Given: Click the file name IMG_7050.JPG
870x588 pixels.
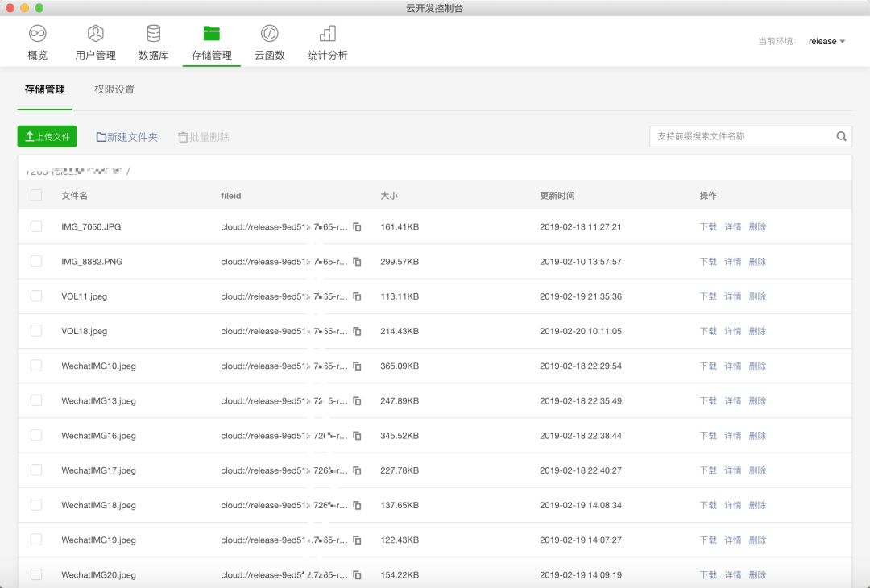Looking at the screenshot, I should 91,227.
